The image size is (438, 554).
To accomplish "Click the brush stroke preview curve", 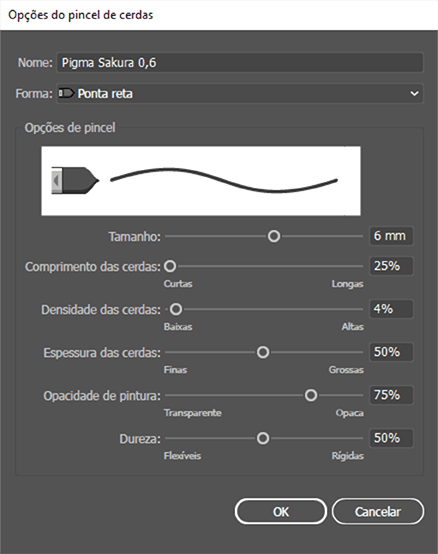I will click(224, 181).
